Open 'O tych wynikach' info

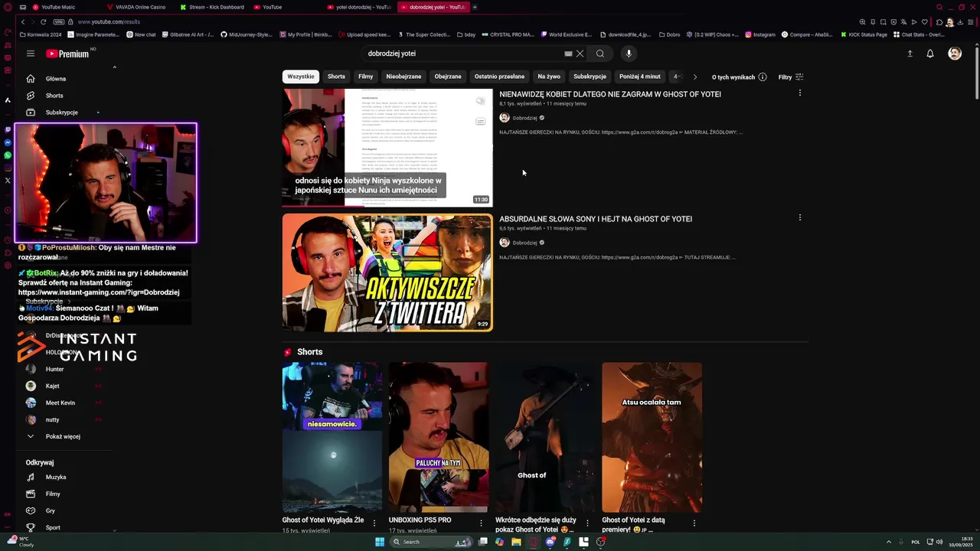click(739, 77)
